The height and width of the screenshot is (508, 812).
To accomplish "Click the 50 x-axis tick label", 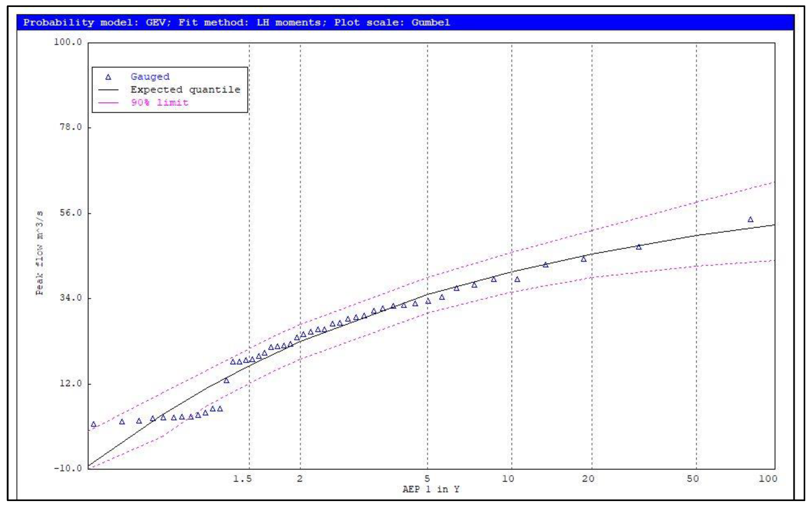I will (x=693, y=478).
